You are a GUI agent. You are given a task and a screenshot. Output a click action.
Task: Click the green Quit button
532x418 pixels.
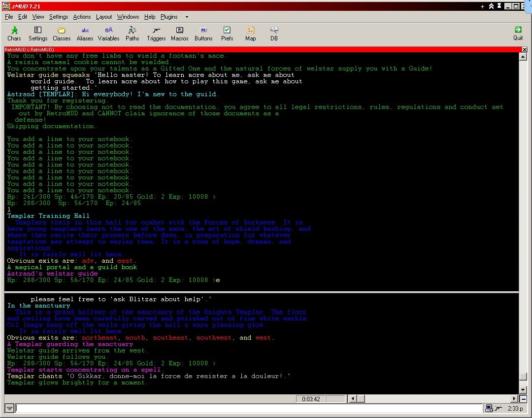518,34
